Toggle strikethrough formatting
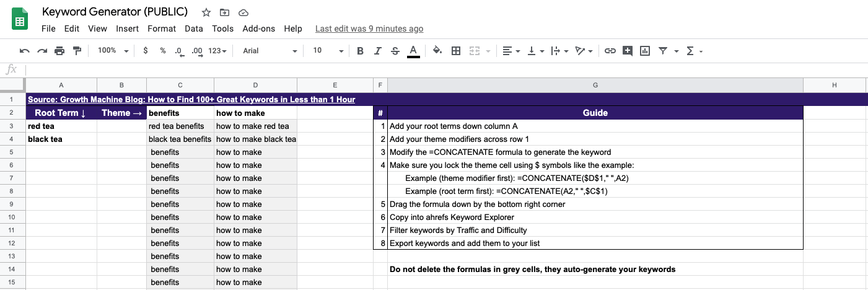 [395, 51]
